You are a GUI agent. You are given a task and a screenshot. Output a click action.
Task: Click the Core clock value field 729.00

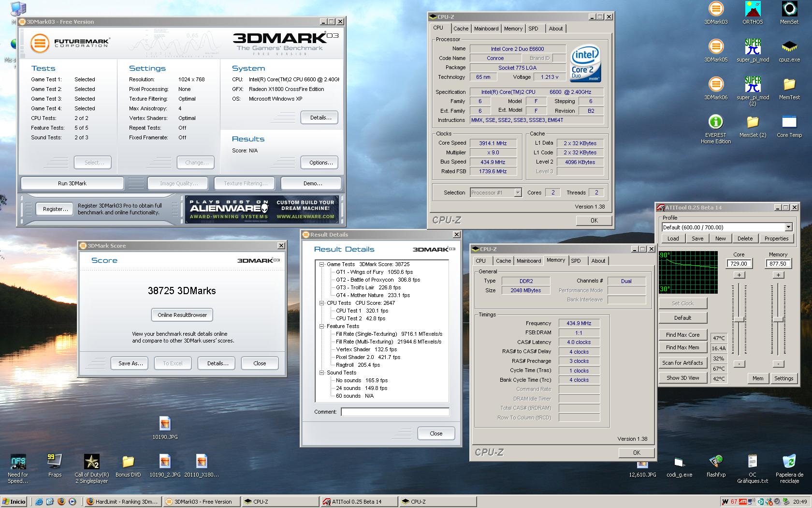pyautogui.click(x=739, y=264)
